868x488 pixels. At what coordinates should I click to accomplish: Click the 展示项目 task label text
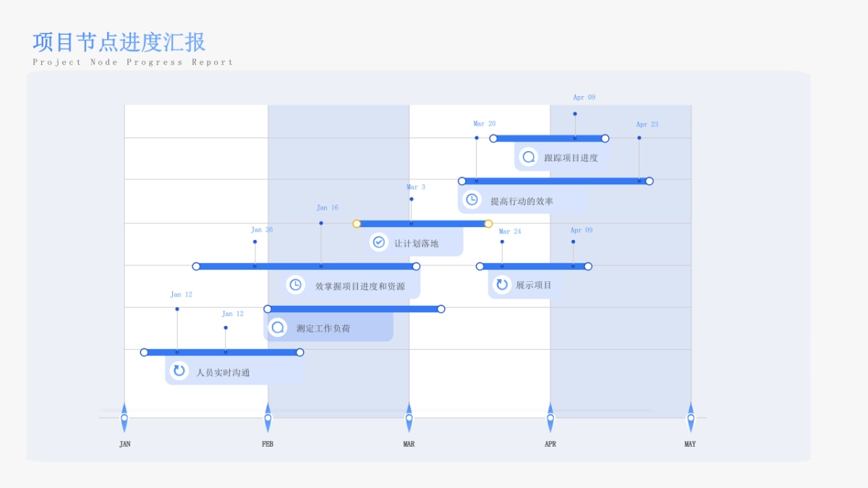534,285
